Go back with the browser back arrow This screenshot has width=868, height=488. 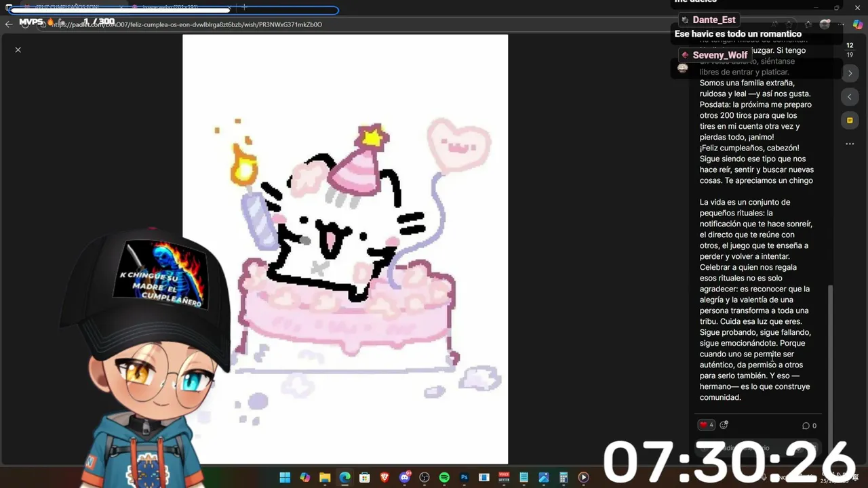pos(9,24)
